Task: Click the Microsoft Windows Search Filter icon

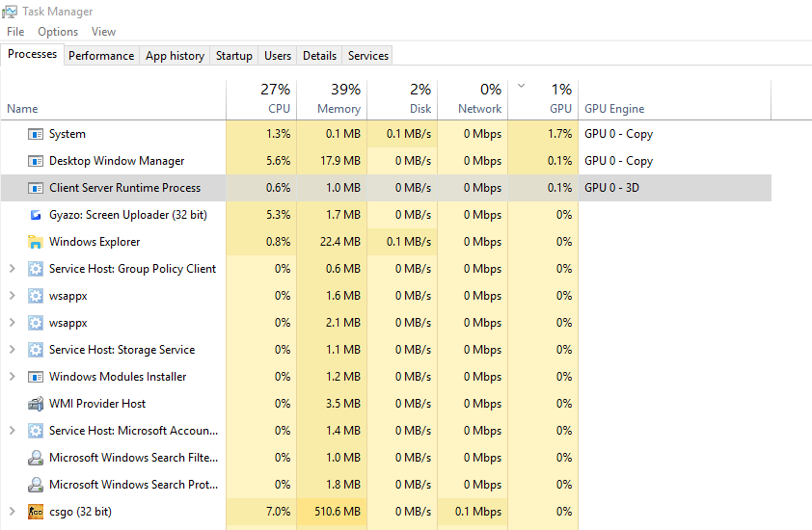Action: click(x=36, y=458)
